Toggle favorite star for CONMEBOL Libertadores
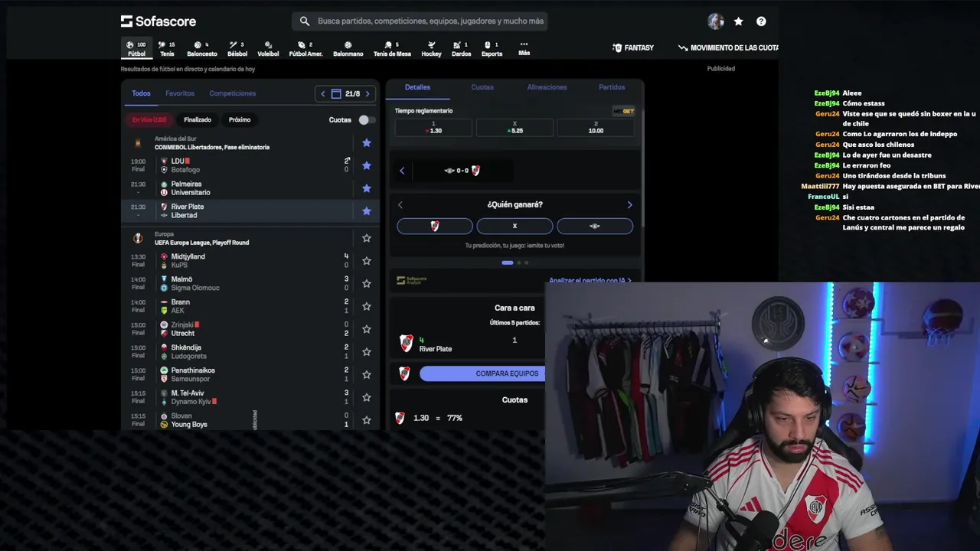Image resolution: width=980 pixels, height=551 pixels. click(367, 143)
